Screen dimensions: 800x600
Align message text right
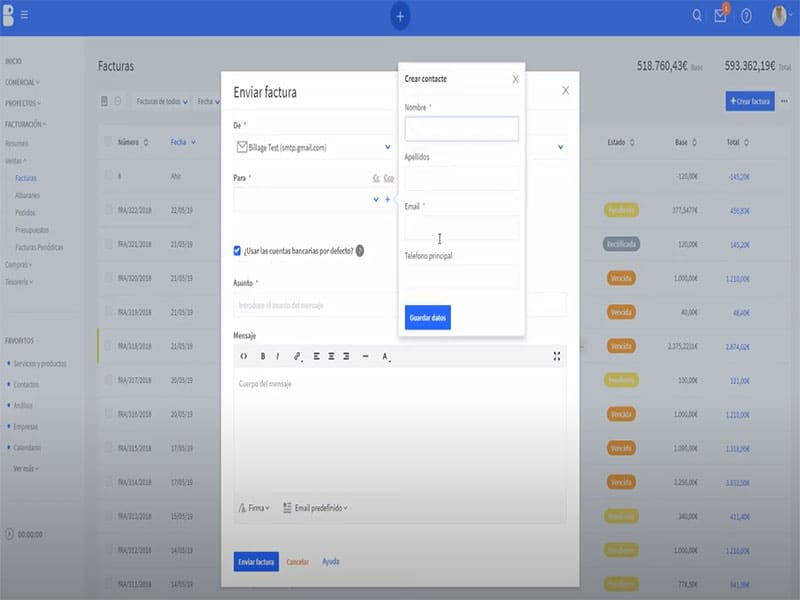(x=346, y=356)
